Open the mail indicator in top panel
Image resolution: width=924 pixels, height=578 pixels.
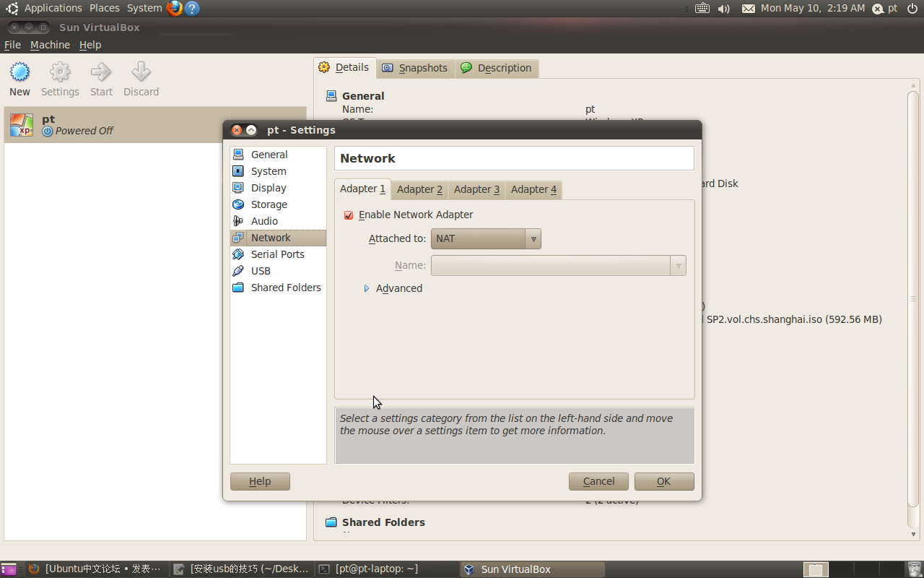coord(748,8)
